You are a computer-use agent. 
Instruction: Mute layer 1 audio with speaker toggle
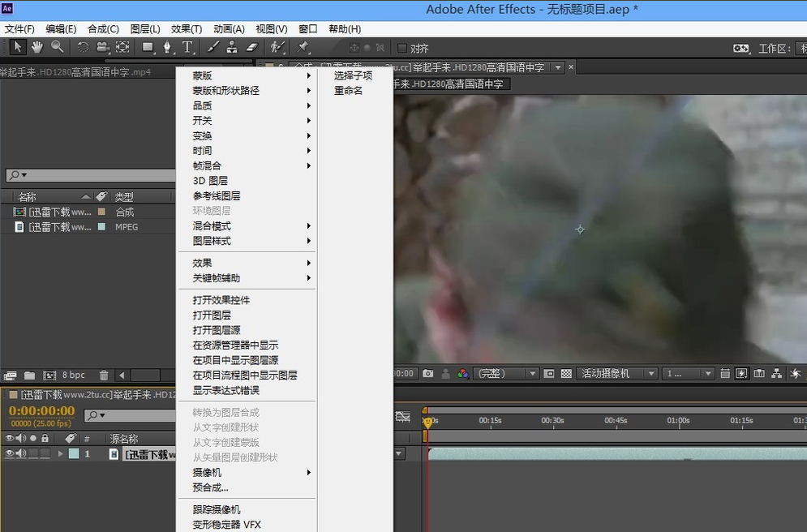click(x=20, y=454)
